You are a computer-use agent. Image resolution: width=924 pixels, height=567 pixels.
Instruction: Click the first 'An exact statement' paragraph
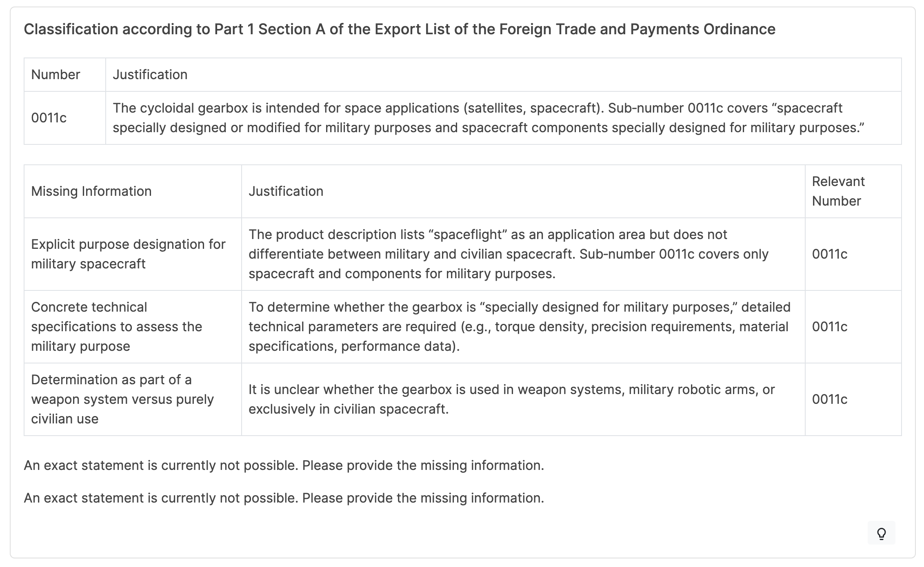point(284,465)
